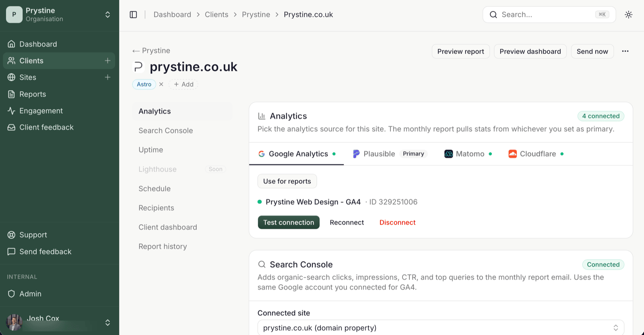
Task: Click the Preview report button
Action: pos(461,51)
